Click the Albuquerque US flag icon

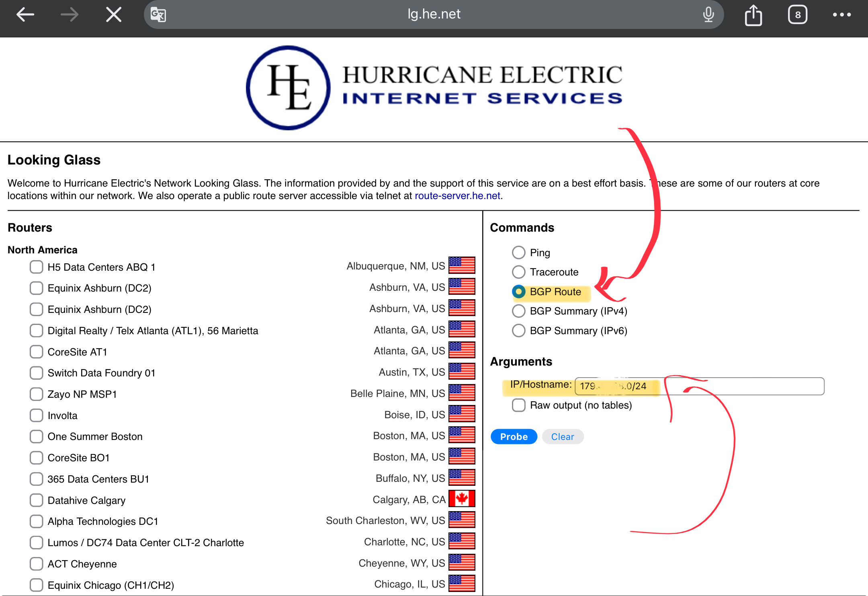(x=462, y=265)
